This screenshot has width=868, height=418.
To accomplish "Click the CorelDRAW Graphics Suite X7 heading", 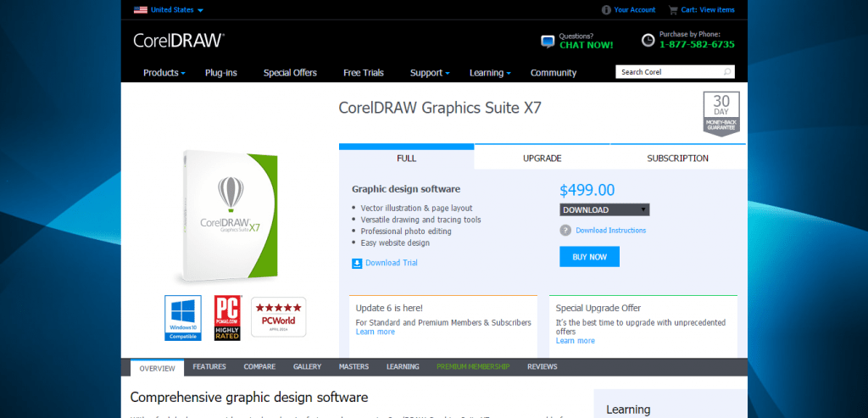I will coord(440,108).
